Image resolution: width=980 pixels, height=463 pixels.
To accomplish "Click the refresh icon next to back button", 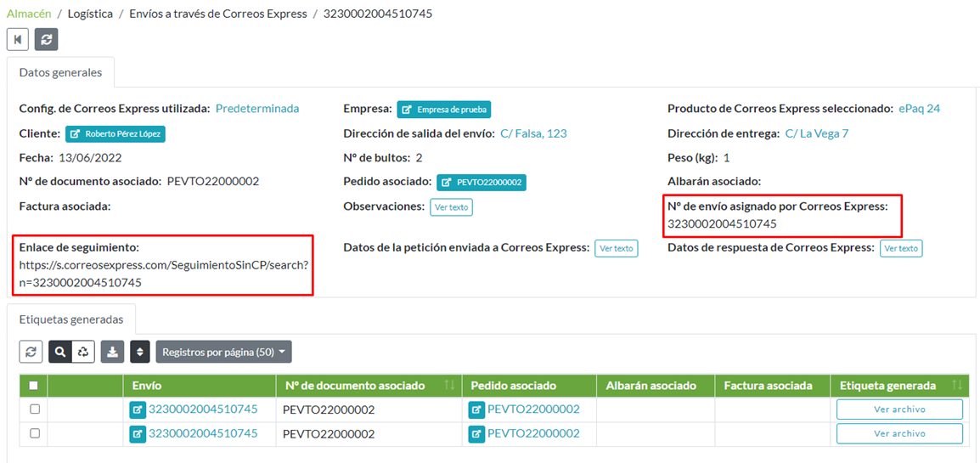I will pyautogui.click(x=46, y=39).
